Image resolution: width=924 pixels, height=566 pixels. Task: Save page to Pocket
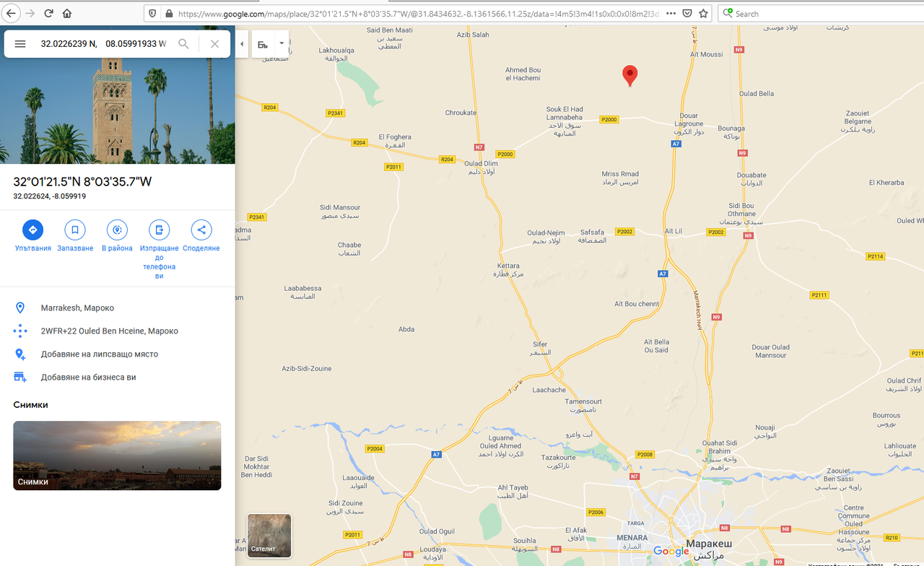(687, 13)
